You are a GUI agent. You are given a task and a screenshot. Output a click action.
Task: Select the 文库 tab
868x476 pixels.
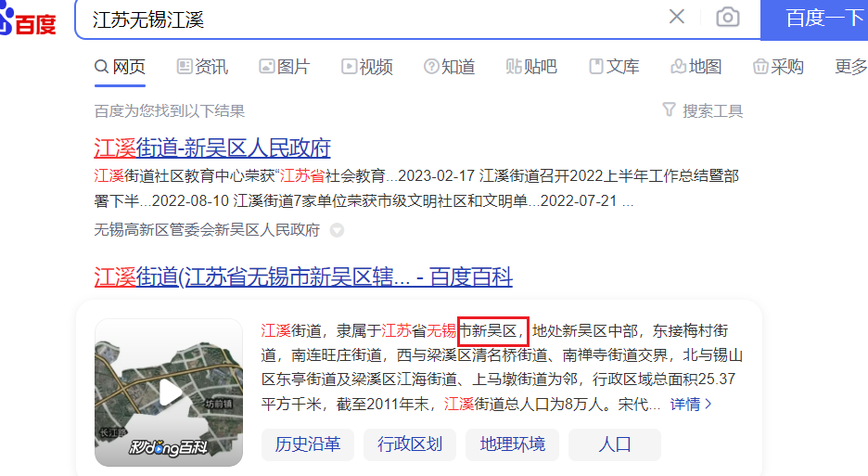pyautogui.click(x=614, y=67)
